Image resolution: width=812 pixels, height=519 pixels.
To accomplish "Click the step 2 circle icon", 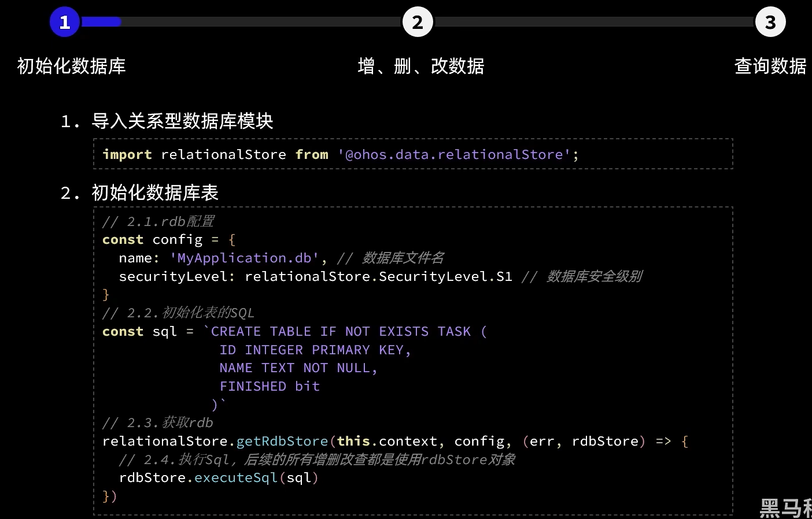I will (417, 22).
